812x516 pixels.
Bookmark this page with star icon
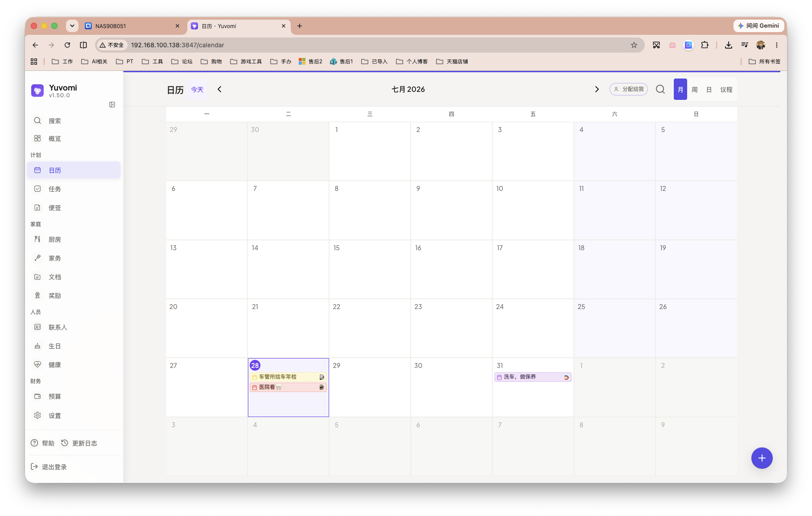tap(634, 45)
